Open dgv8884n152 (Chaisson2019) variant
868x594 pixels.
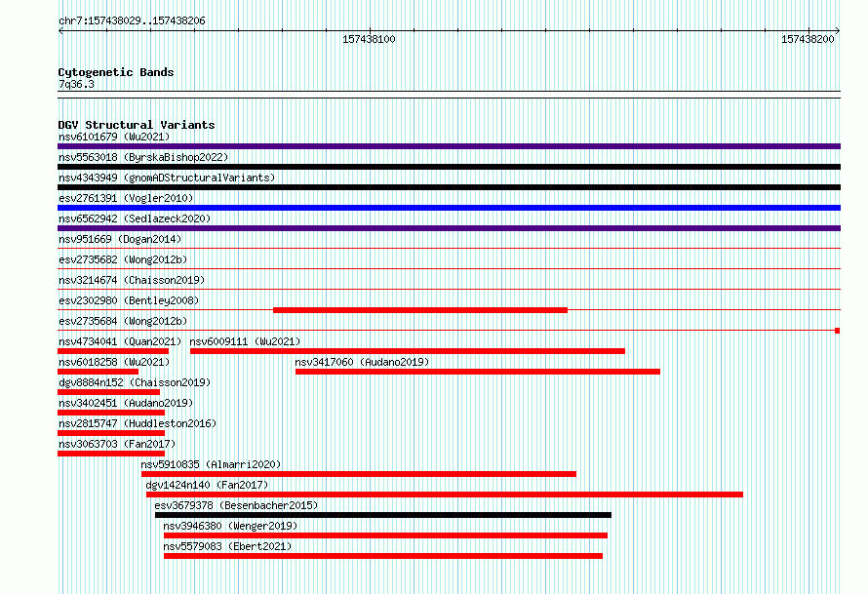pyautogui.click(x=135, y=382)
